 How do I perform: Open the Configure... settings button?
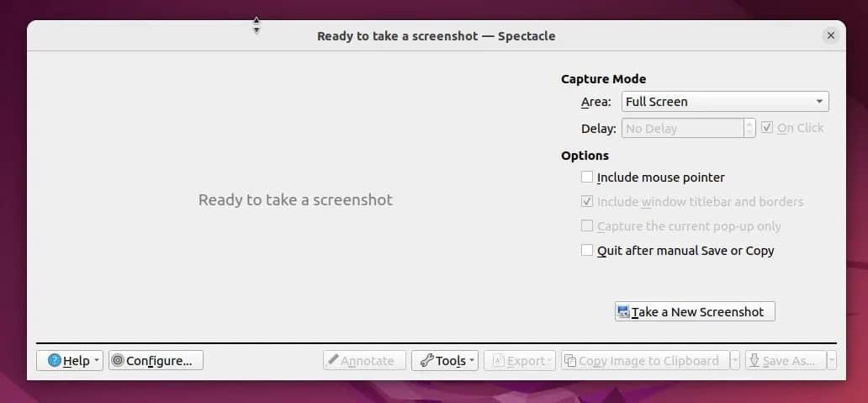pos(156,361)
